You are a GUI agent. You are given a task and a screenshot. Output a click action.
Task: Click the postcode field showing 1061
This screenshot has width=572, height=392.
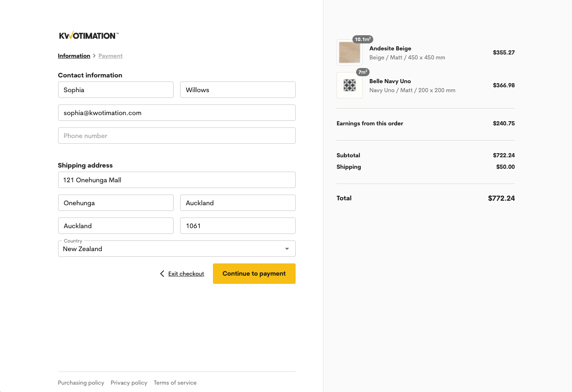(x=237, y=226)
